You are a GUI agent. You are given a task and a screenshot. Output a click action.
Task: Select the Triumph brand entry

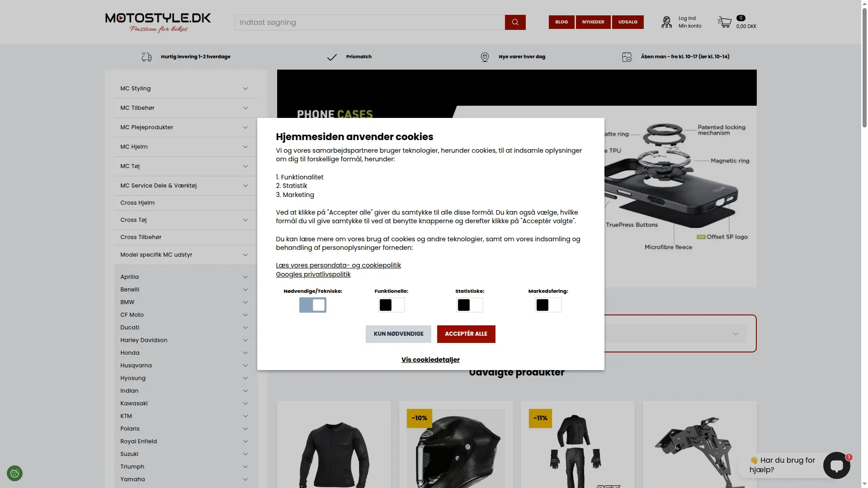coord(132,467)
